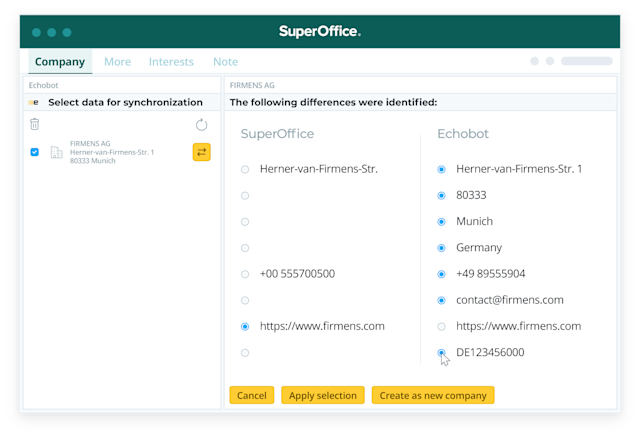Click the Apply selection button

(323, 395)
